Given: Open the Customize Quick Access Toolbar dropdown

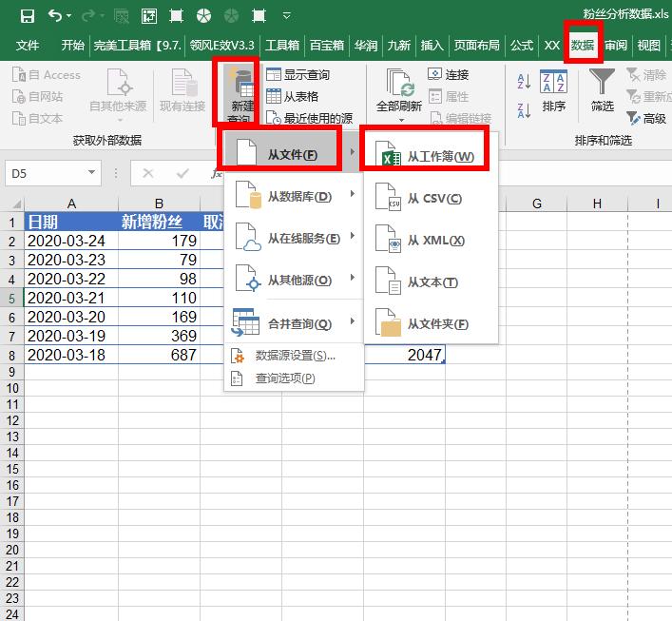Looking at the screenshot, I should point(287,16).
